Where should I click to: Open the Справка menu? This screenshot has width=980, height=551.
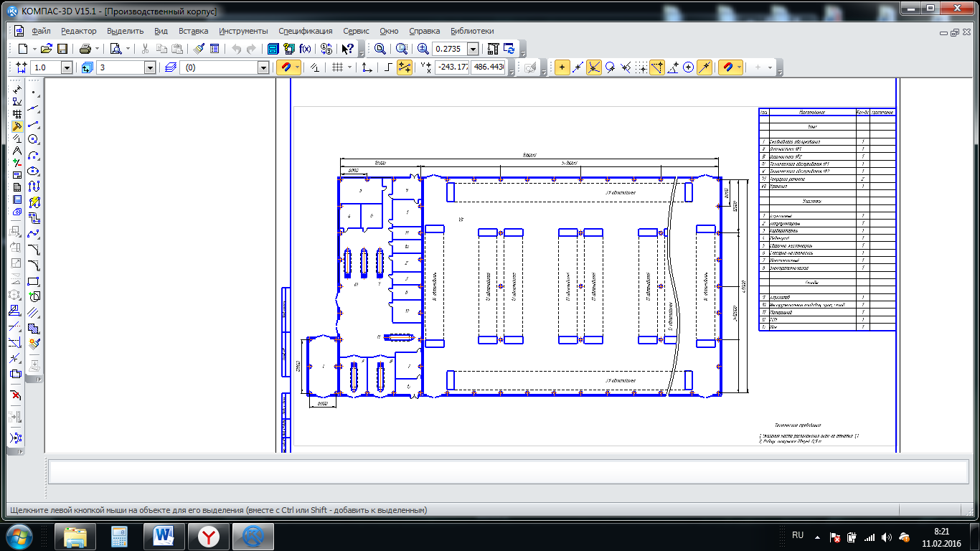[425, 31]
